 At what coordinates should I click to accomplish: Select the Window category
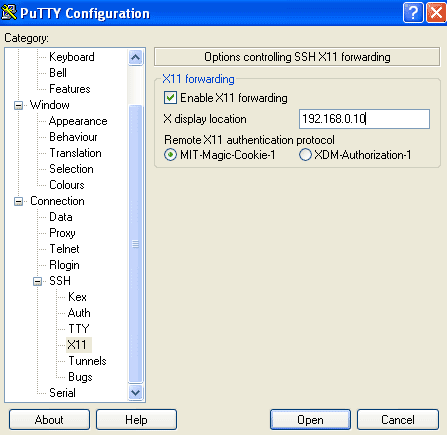tap(50, 105)
